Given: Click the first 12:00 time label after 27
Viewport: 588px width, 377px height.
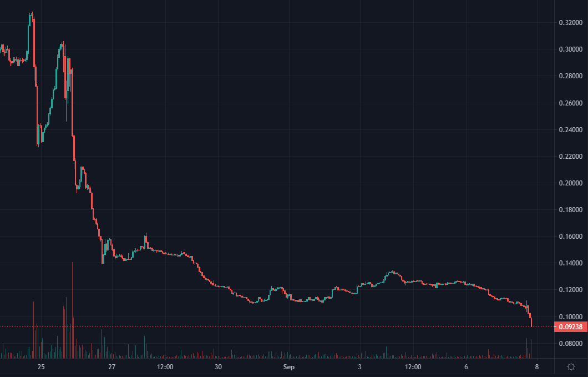Looking at the screenshot, I should tap(165, 367).
